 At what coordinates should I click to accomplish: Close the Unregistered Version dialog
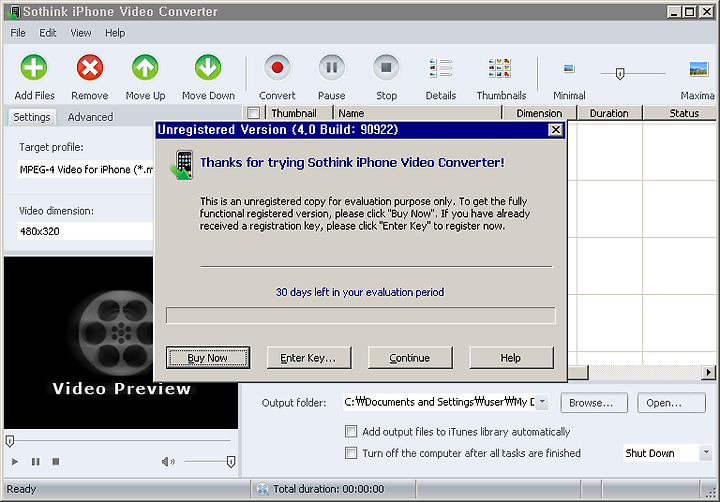click(x=556, y=130)
